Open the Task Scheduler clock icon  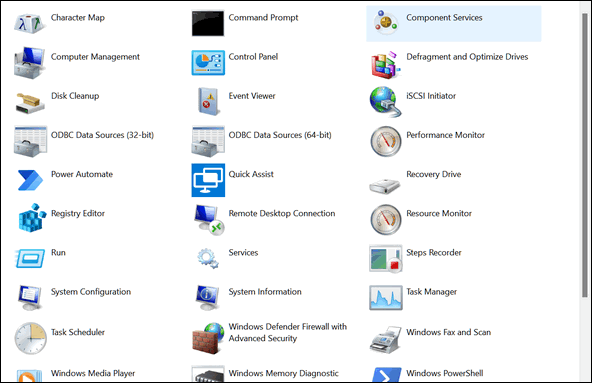click(x=31, y=338)
